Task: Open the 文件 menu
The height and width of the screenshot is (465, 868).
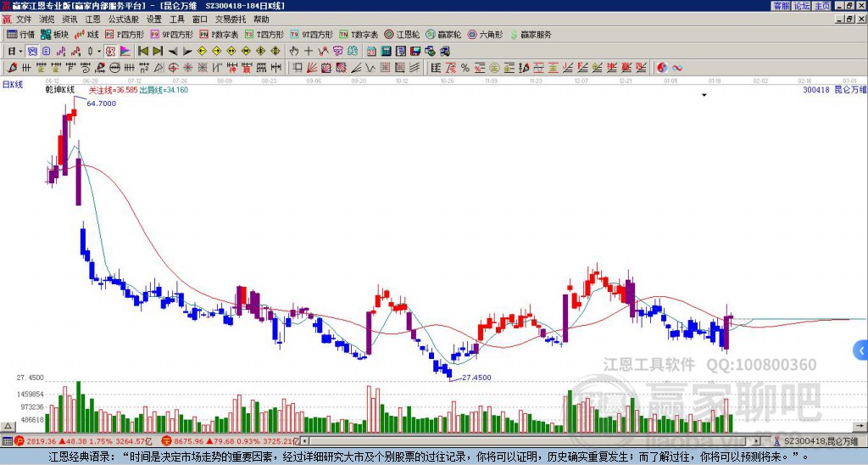Action: pyautogui.click(x=23, y=20)
